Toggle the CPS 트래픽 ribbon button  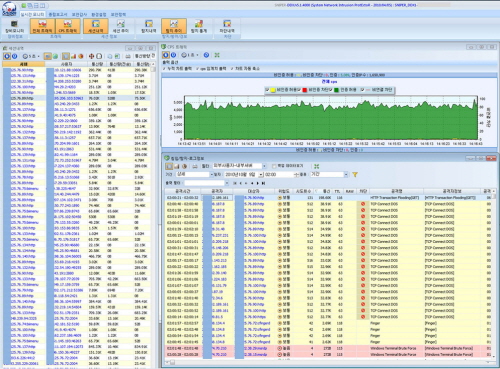click(x=68, y=27)
